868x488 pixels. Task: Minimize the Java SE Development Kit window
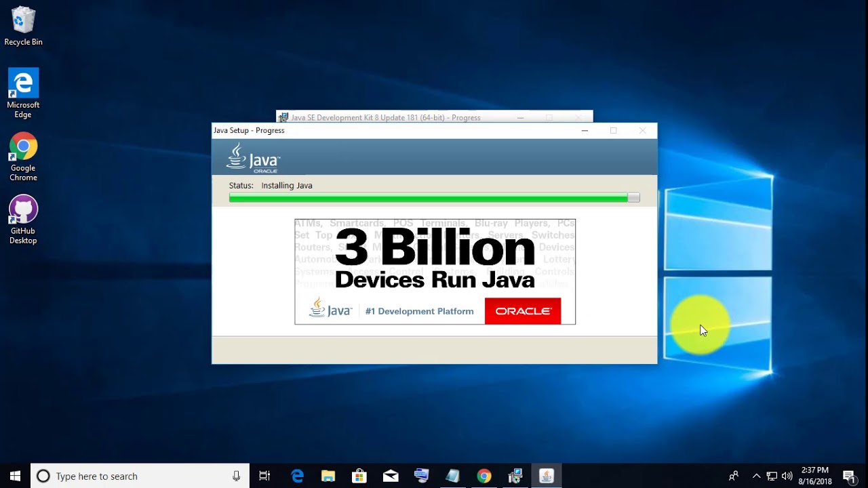[520, 117]
